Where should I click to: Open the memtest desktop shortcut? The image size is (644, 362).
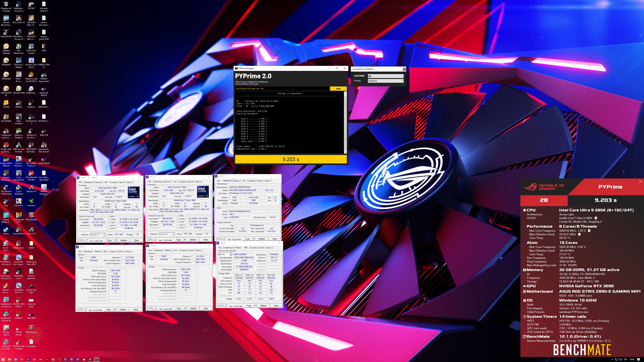31,202
